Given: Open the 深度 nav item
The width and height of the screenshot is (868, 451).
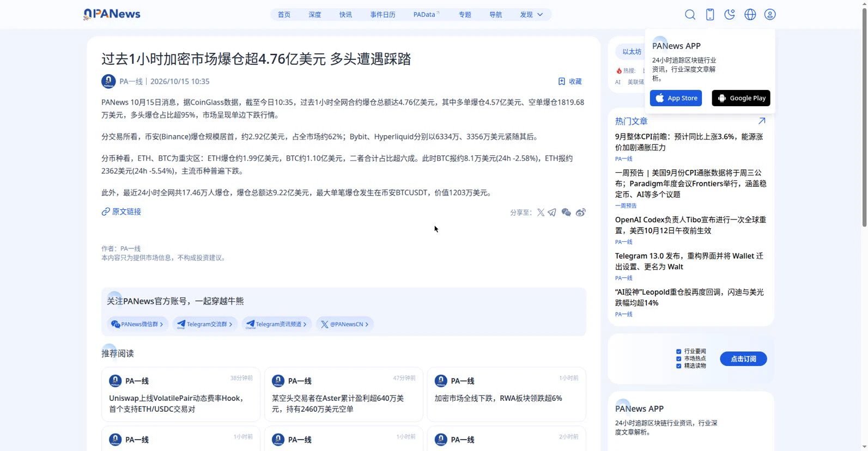Looking at the screenshot, I should pos(315,15).
